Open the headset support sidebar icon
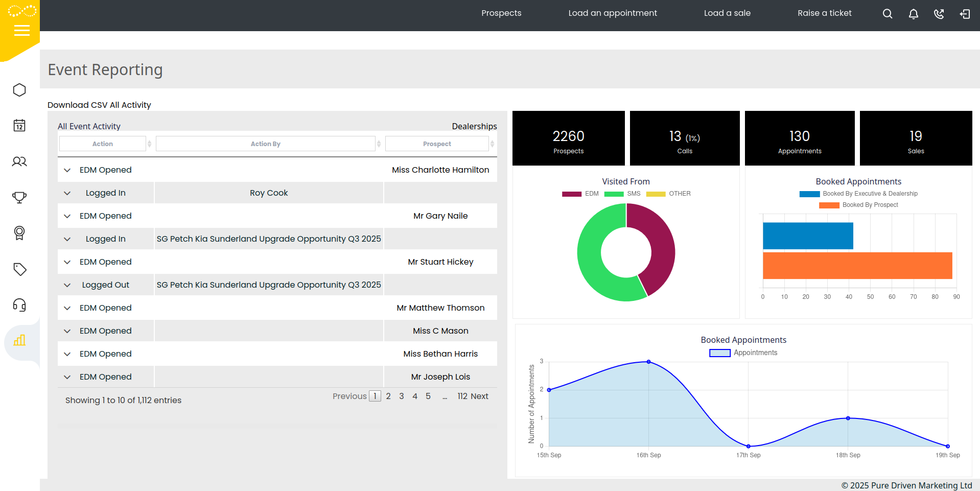 19,305
